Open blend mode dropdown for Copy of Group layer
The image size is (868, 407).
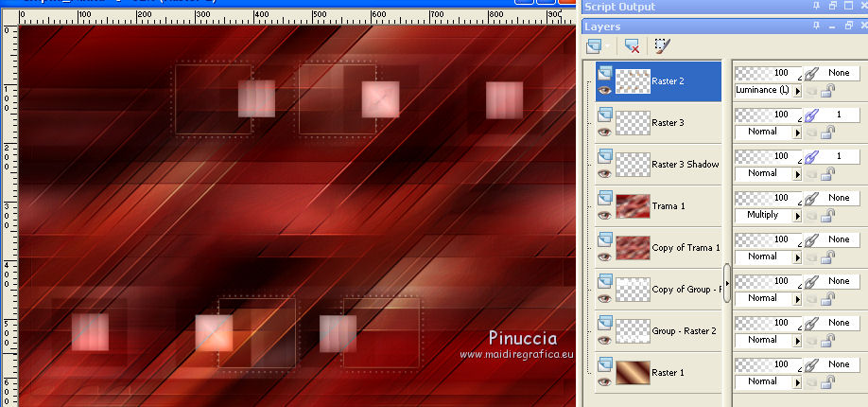click(x=797, y=299)
